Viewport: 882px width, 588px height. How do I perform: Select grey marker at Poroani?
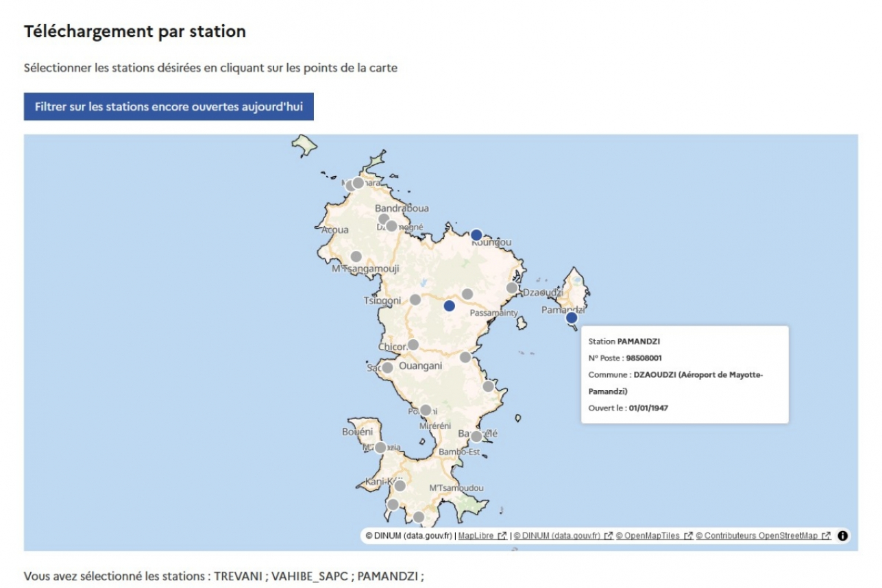[426, 411]
